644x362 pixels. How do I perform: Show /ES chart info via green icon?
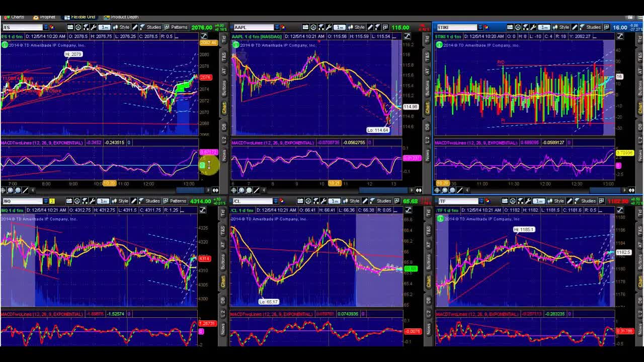pos(5,45)
